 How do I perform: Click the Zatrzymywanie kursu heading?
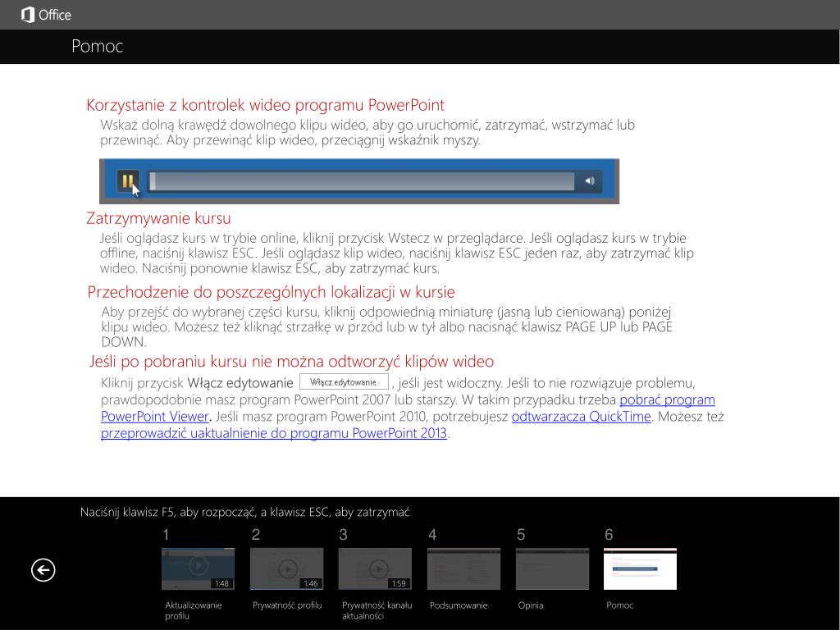(158, 218)
